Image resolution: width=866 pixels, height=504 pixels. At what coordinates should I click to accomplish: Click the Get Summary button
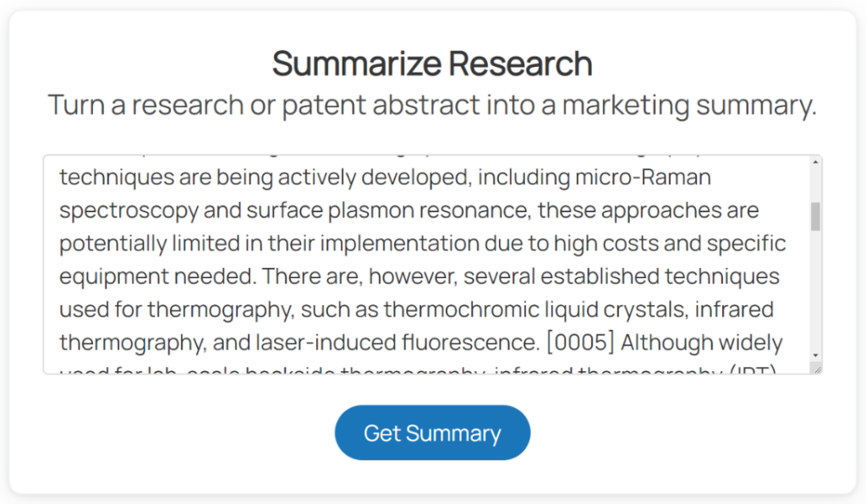[x=432, y=433]
